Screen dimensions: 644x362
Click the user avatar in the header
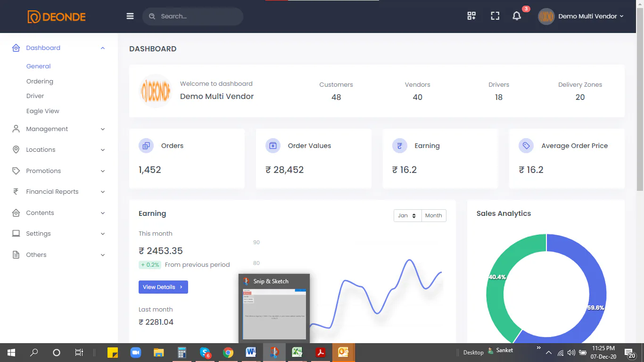point(546,16)
